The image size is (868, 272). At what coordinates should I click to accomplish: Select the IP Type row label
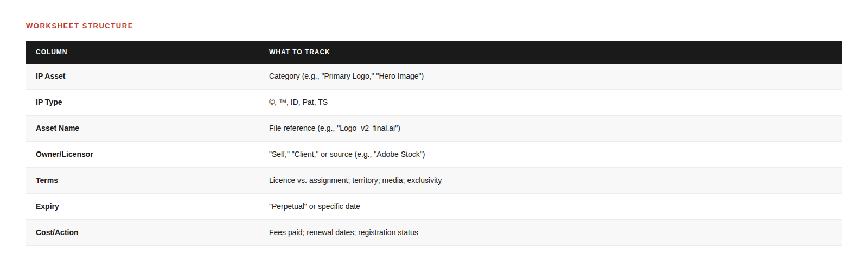(49, 103)
